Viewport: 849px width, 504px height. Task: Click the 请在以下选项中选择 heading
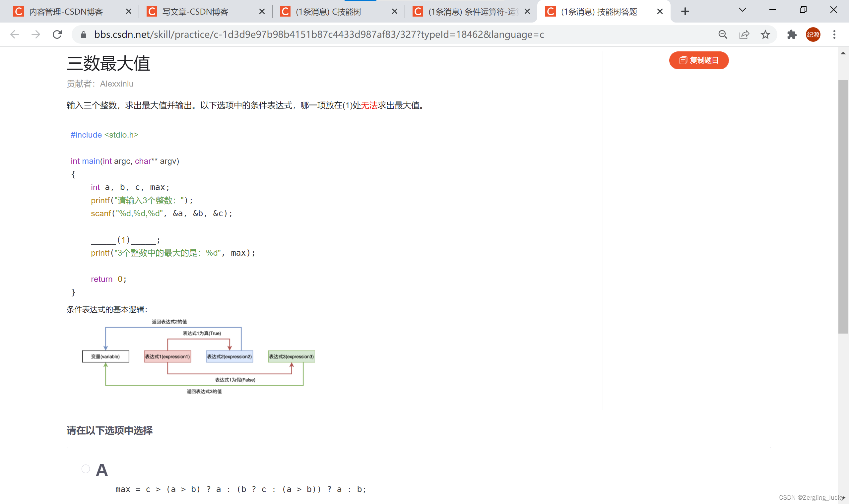coord(109,431)
